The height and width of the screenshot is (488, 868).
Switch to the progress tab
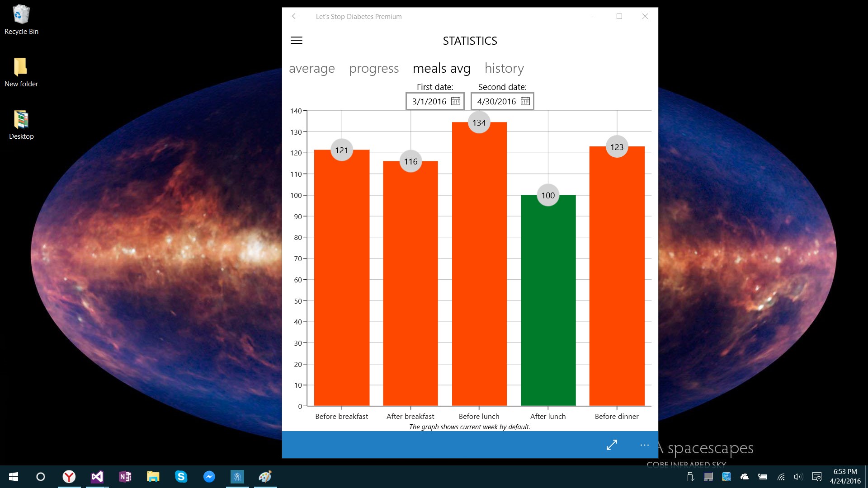(374, 69)
